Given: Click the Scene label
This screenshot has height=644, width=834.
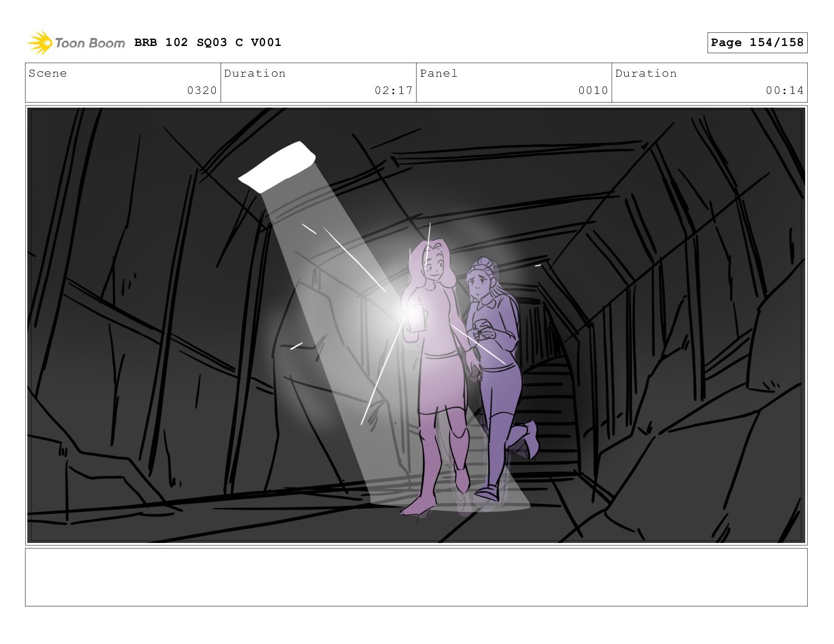Looking at the screenshot, I should click(48, 73).
